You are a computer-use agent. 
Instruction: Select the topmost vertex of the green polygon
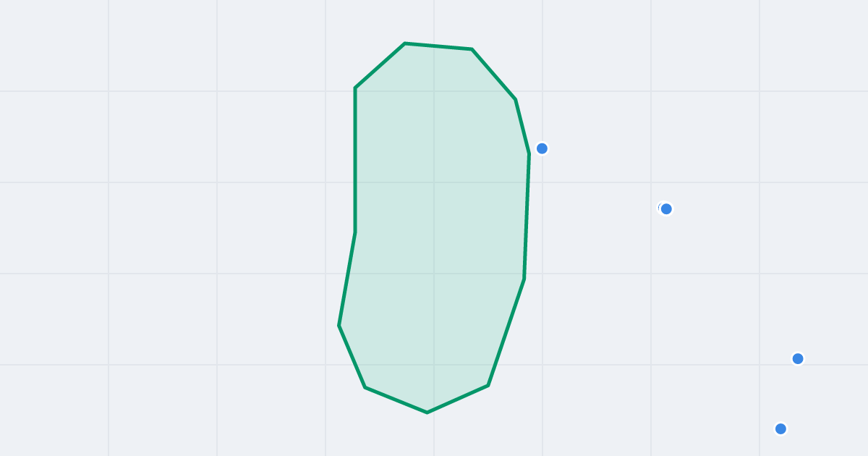[x=405, y=43]
